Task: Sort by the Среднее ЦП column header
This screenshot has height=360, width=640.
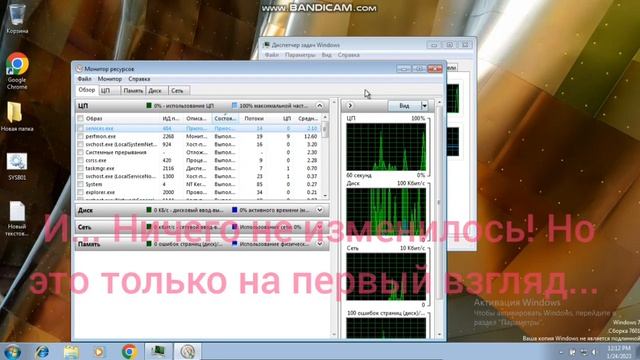Action: pos(307,118)
